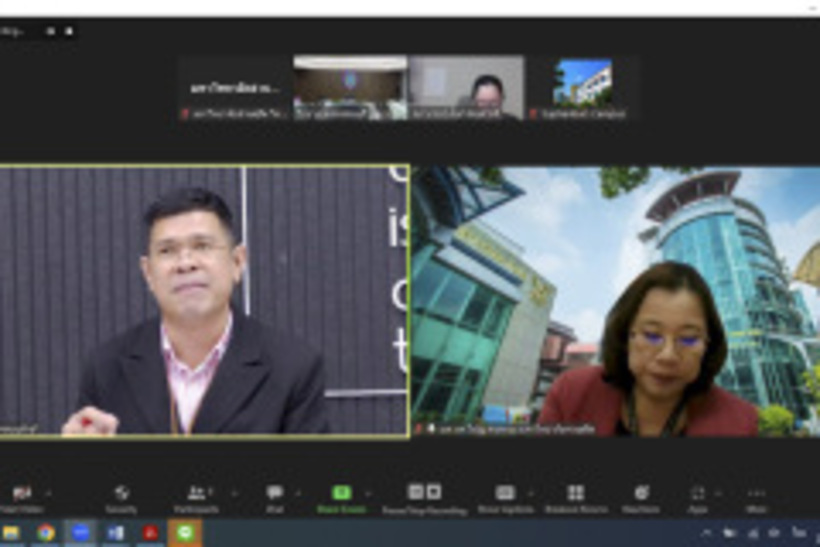Image resolution: width=820 pixels, height=547 pixels.
Task: Open share options caret beside Share Screen
Action: [x=368, y=493]
